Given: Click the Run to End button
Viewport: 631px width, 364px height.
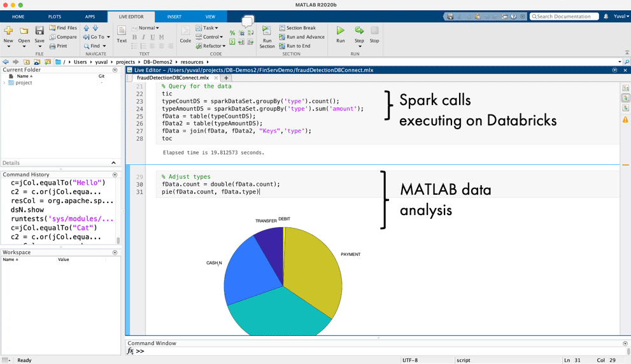Looking at the screenshot, I should click(x=295, y=46).
